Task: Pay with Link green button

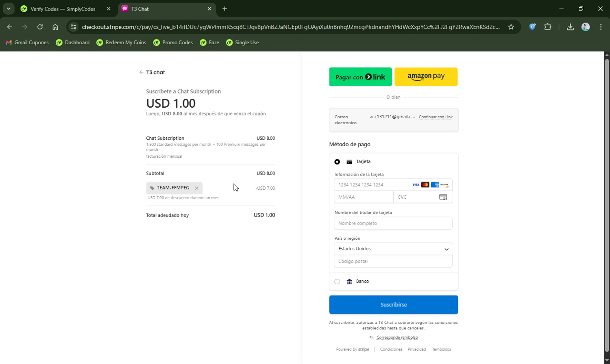Action: tap(361, 77)
